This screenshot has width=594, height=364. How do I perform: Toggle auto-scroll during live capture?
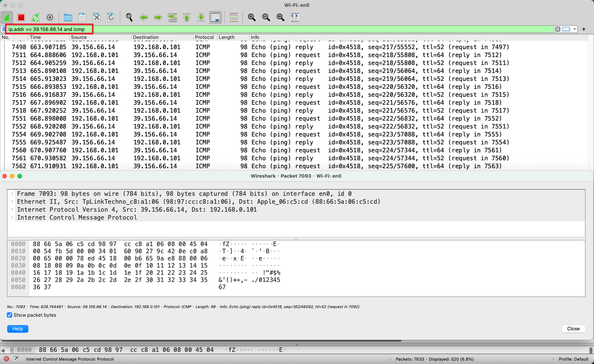[216, 17]
